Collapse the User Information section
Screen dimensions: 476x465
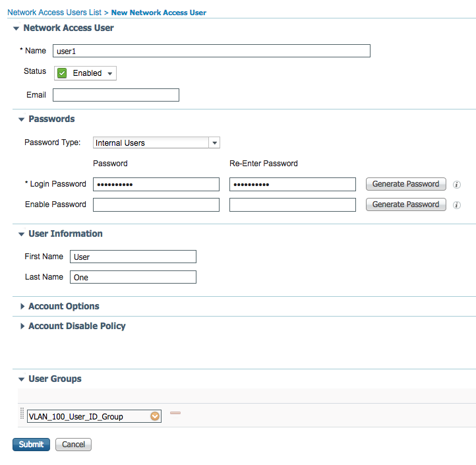pyautogui.click(x=22, y=234)
